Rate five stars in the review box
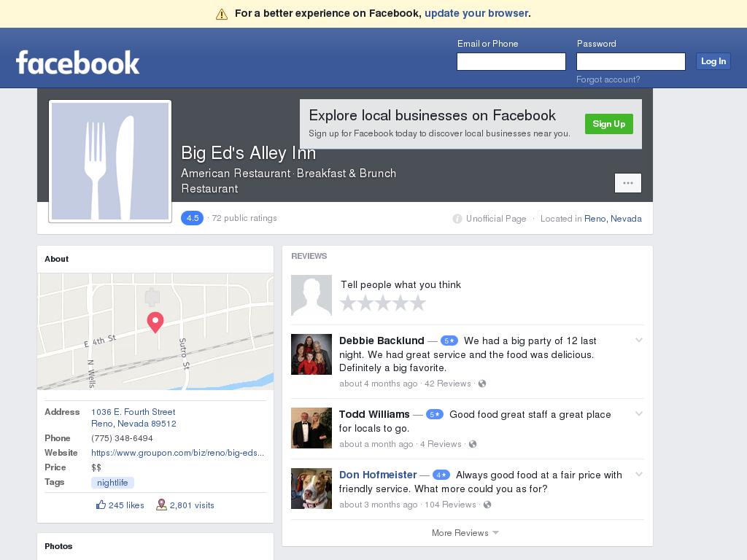The image size is (747, 560). pyautogui.click(x=418, y=303)
